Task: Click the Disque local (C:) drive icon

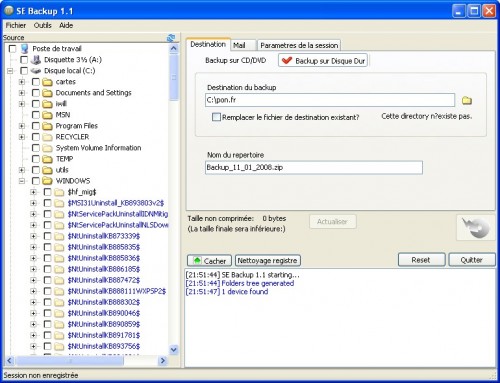Action: [x=36, y=71]
